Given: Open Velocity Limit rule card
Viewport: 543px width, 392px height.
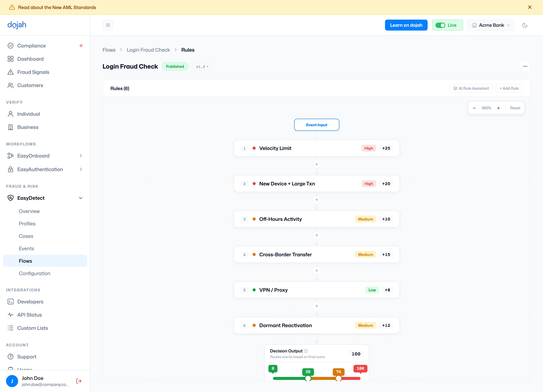Looking at the screenshot, I should (x=317, y=148).
